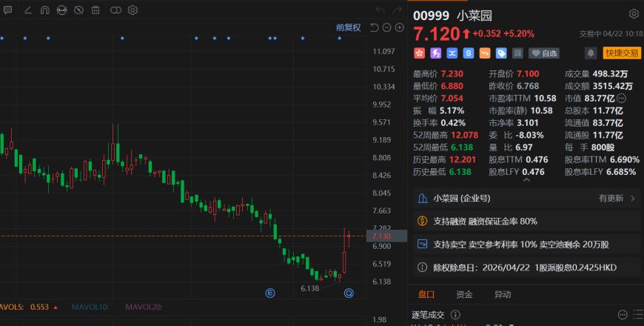Open the 前复权 adjustment dropdown
The height and width of the screenshot is (326, 644).
coord(349,27)
